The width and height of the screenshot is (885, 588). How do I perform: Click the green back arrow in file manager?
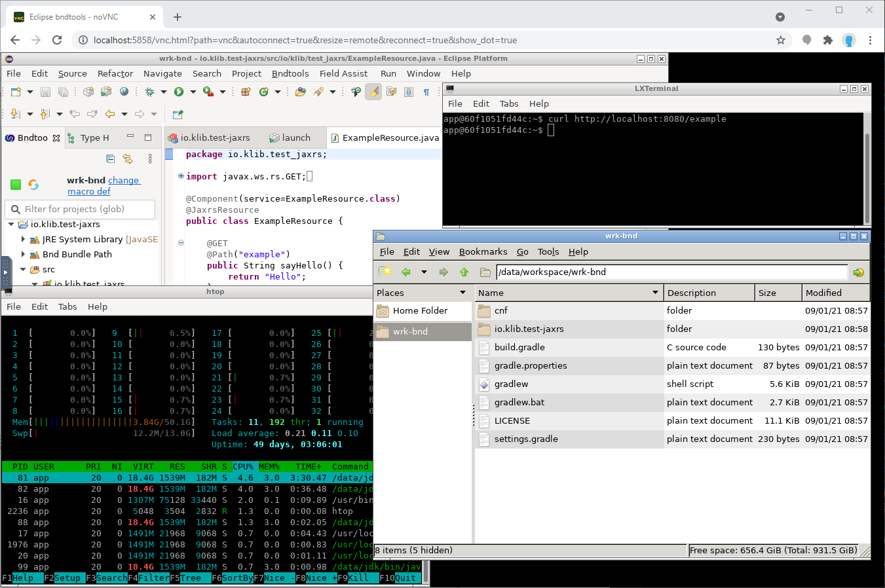point(406,272)
